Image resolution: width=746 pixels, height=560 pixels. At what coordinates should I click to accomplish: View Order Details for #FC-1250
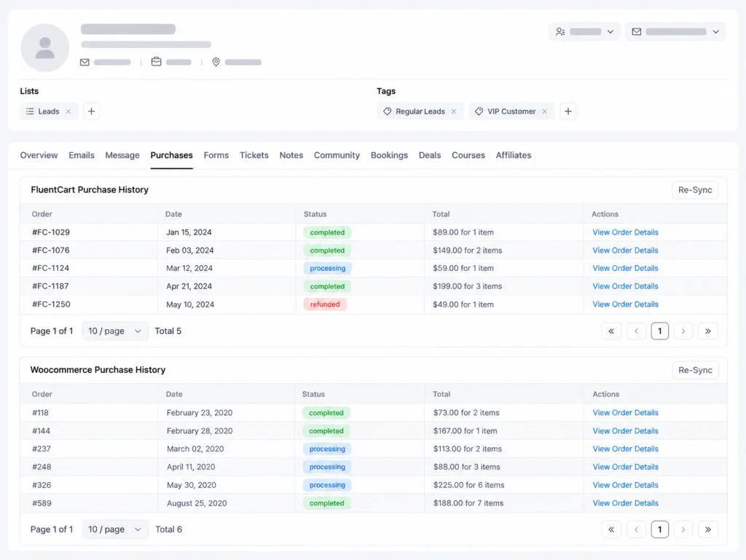625,304
